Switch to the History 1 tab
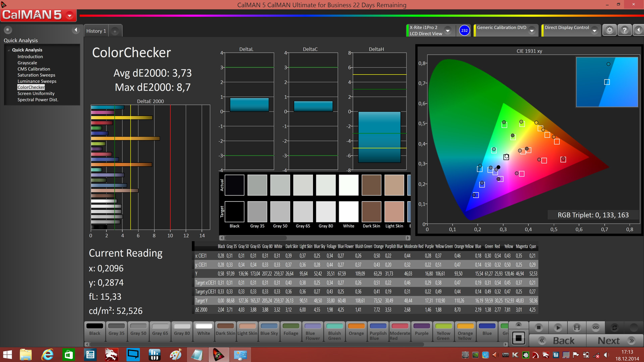 96,31
